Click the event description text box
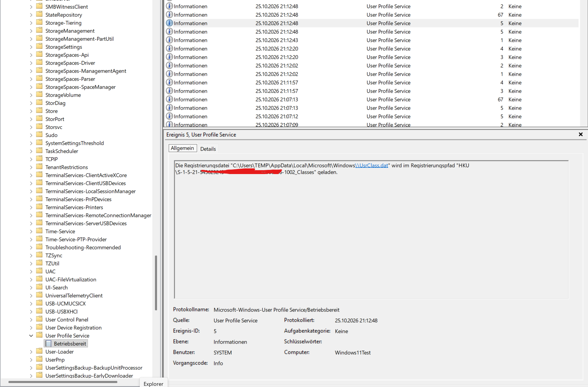Image resolution: width=588 pixels, height=387 pixels. coord(371,229)
